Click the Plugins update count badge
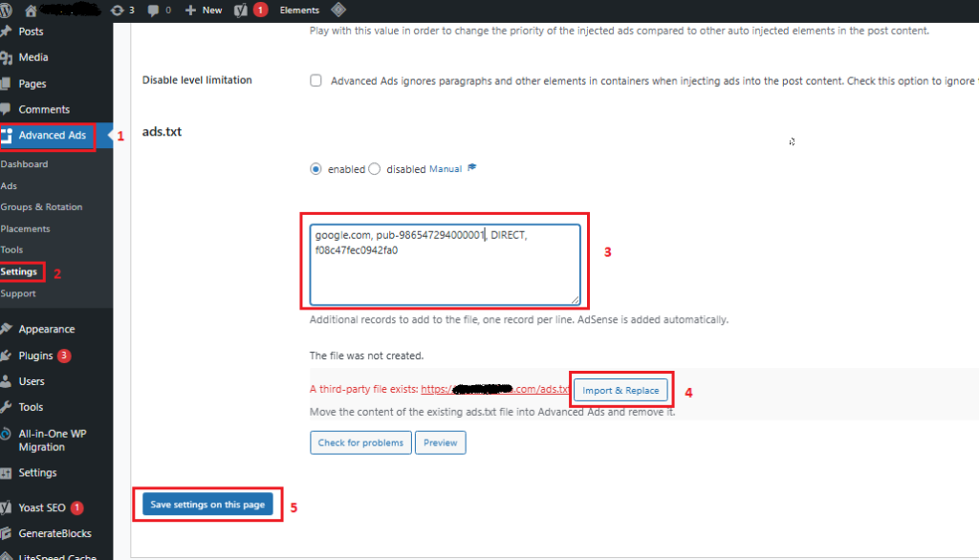Image resolution: width=979 pixels, height=560 pixels. tap(64, 355)
